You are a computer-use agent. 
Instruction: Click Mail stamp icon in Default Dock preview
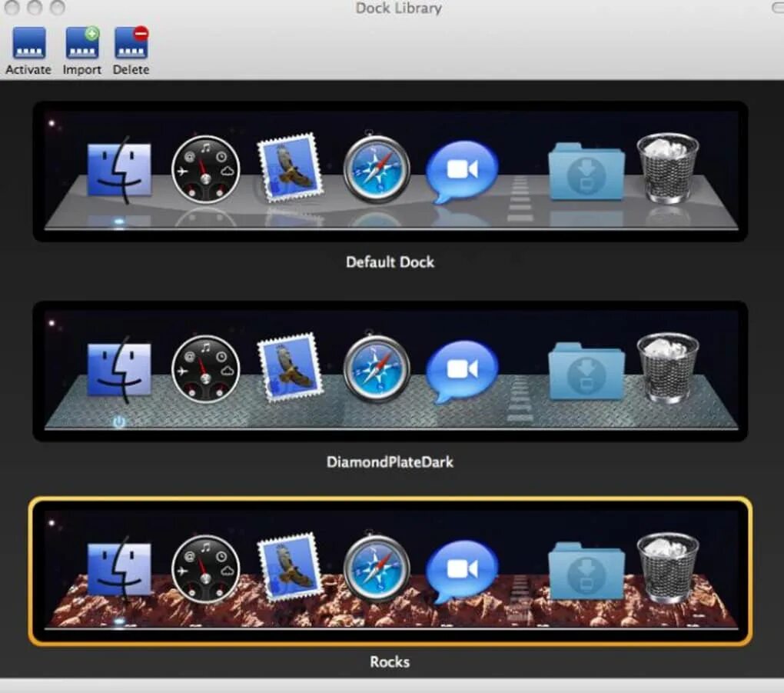pos(290,168)
